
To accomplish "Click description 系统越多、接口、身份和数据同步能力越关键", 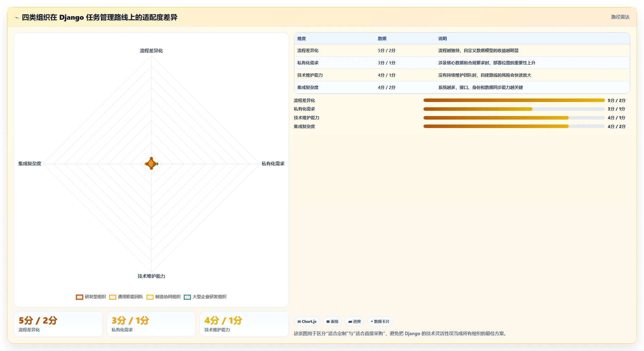I will point(480,88).
